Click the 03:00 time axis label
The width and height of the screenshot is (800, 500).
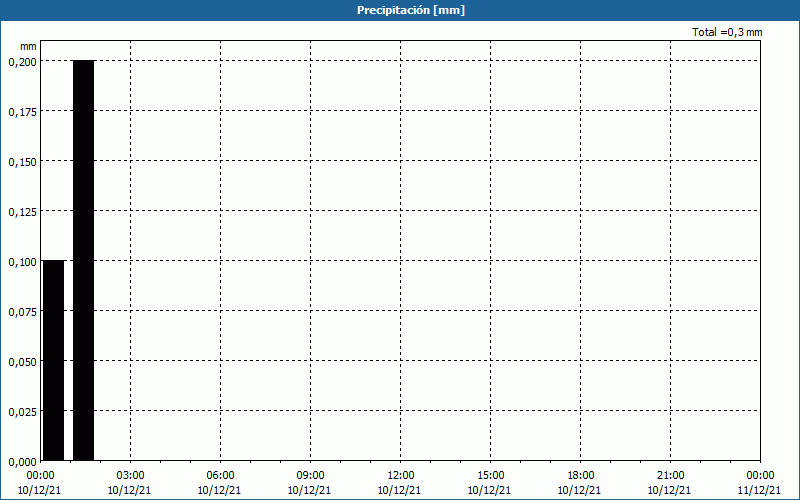coord(130,475)
